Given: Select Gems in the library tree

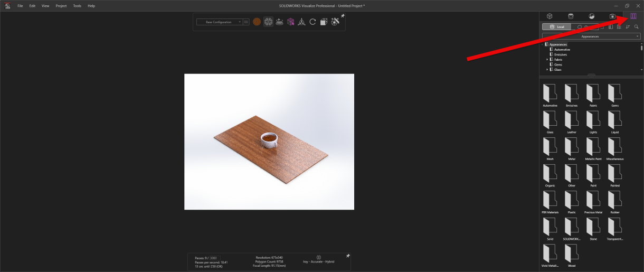Looking at the screenshot, I should point(558,64).
